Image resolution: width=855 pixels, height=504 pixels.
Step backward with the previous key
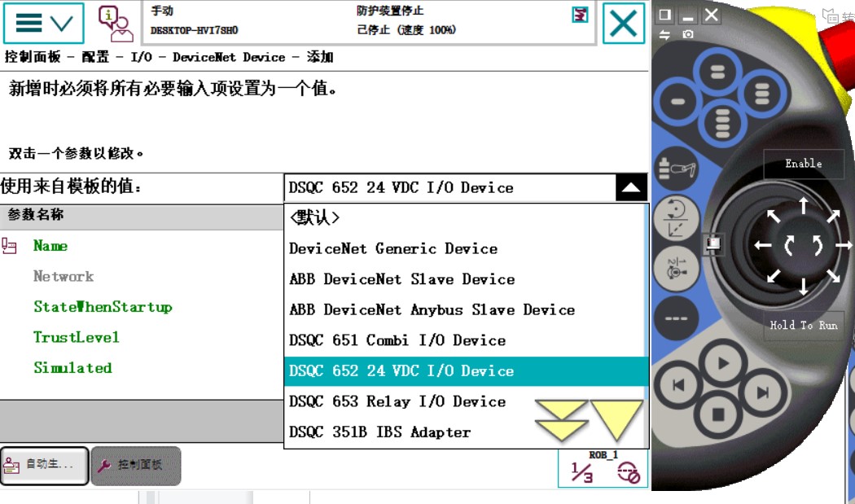point(677,385)
